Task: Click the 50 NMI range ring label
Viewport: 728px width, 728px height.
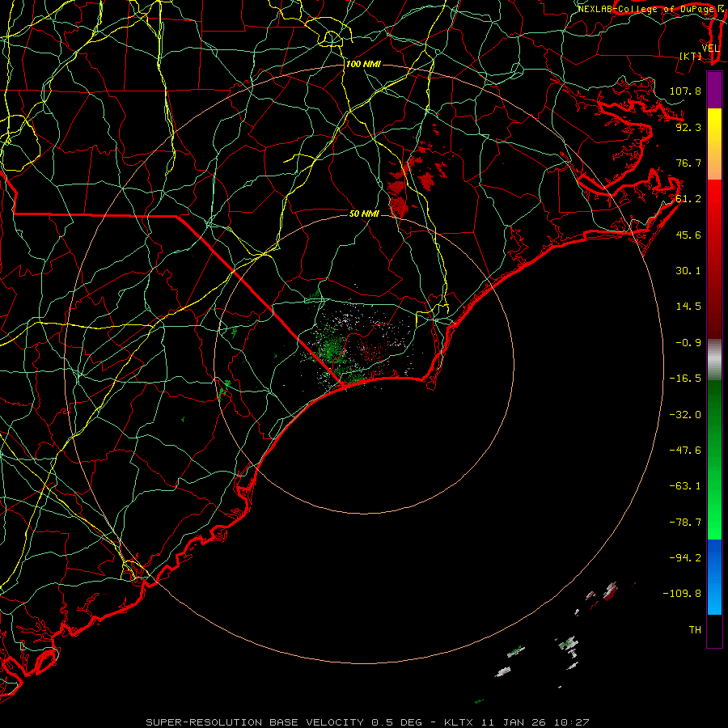Action: (x=364, y=214)
